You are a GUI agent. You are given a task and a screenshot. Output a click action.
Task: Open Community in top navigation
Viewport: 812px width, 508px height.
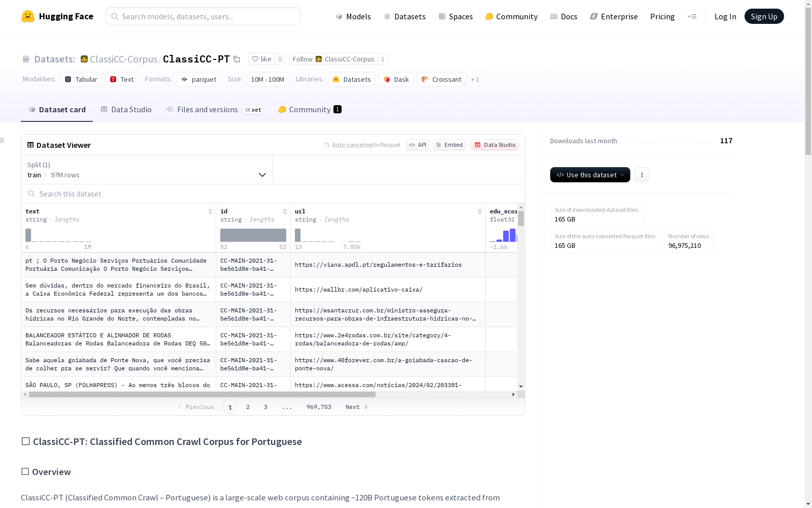tap(512, 16)
